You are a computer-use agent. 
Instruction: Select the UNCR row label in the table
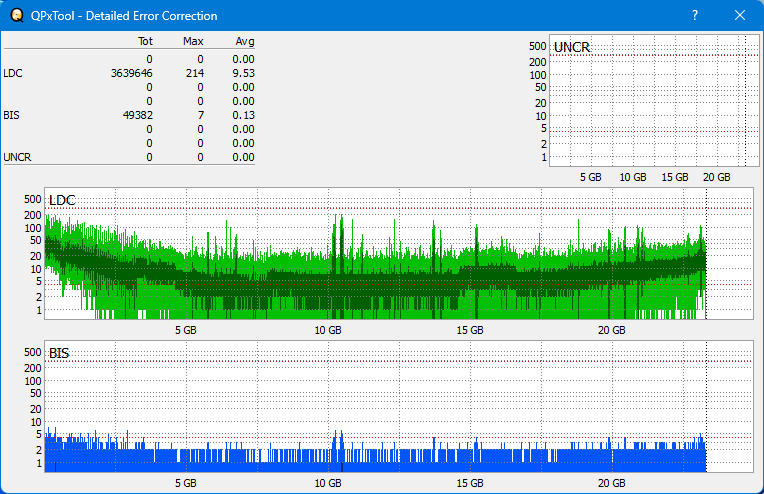click(17, 157)
